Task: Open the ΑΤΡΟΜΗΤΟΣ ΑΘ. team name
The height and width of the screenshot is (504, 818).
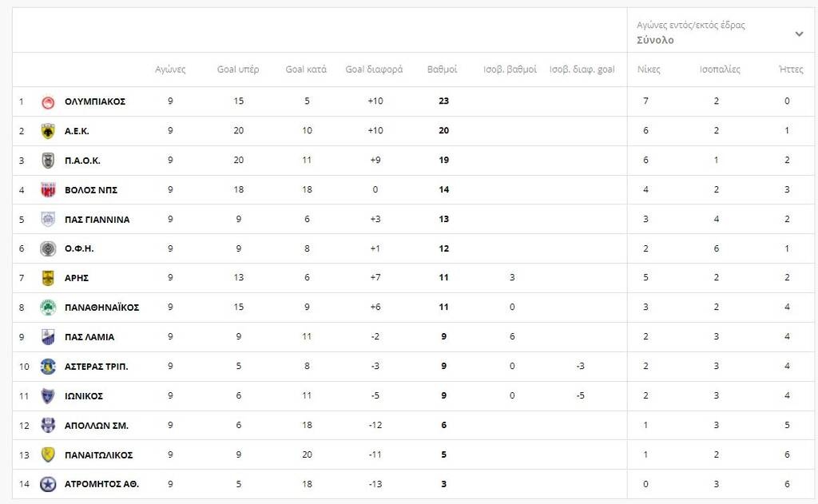Action: [x=101, y=484]
